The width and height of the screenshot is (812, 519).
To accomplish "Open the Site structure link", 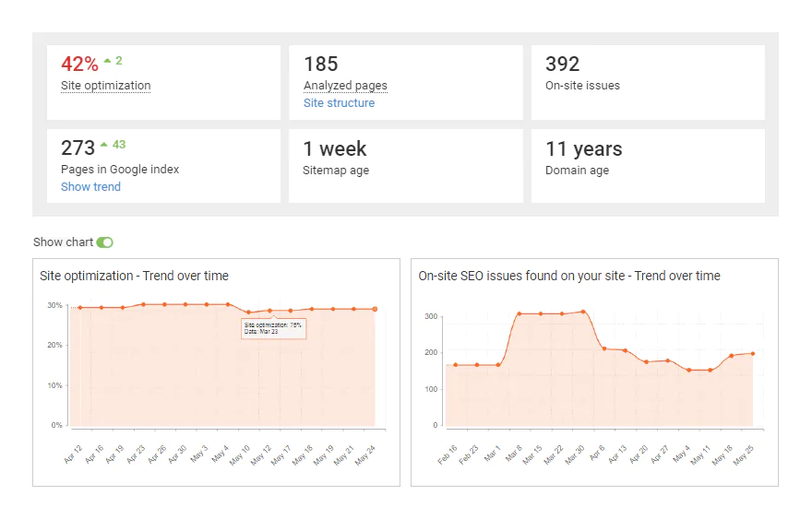I will tap(339, 103).
